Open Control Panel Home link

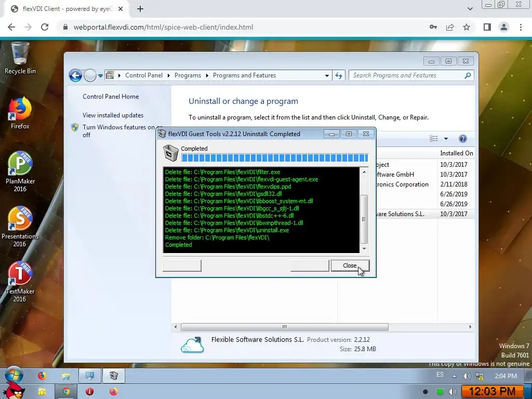point(111,96)
